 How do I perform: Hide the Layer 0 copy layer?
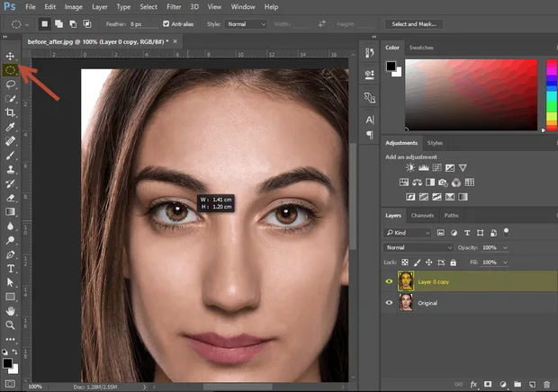click(389, 281)
